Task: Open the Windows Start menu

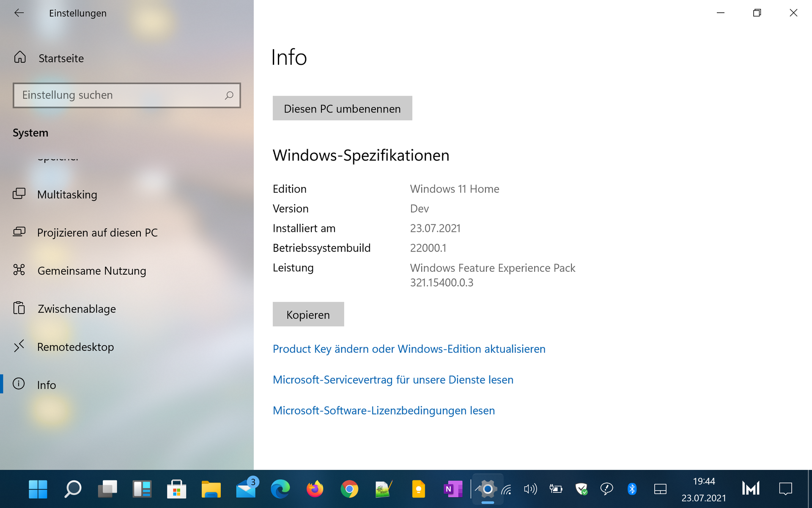Action: [x=38, y=489]
